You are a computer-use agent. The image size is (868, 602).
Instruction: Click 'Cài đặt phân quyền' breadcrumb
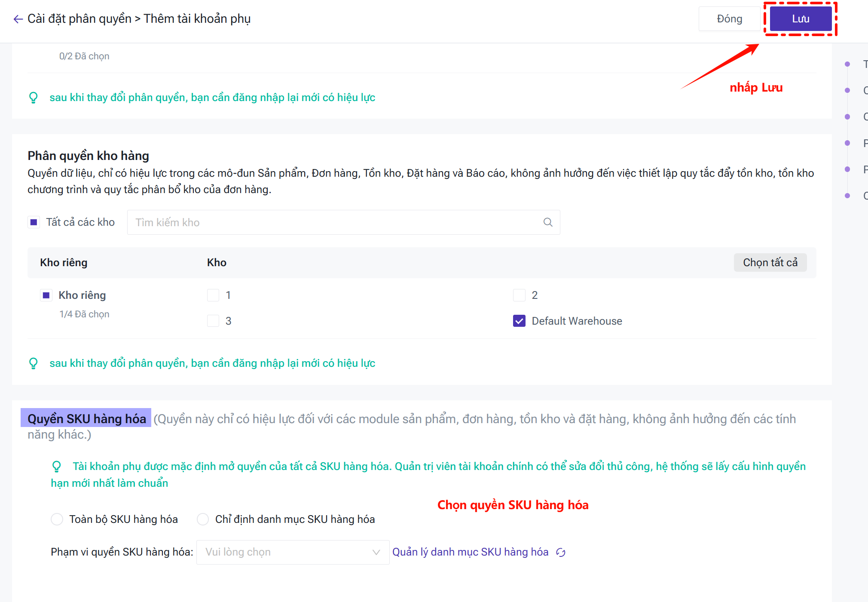(x=79, y=19)
